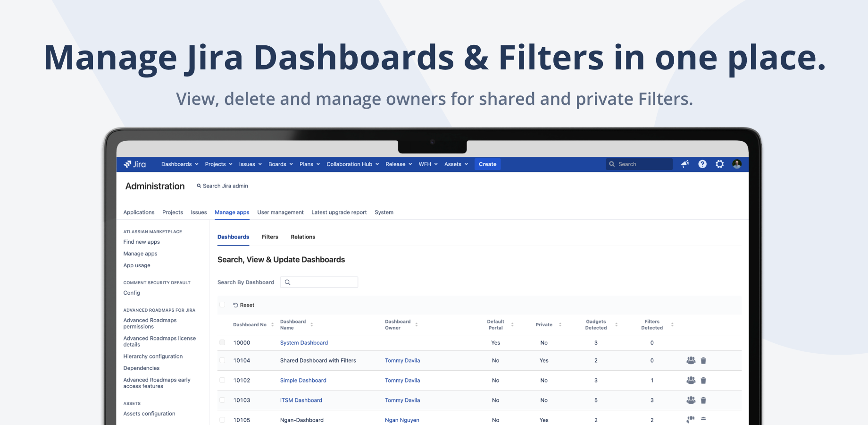Expand the Boards dropdown menu
This screenshot has height=425, width=868.
click(x=281, y=164)
